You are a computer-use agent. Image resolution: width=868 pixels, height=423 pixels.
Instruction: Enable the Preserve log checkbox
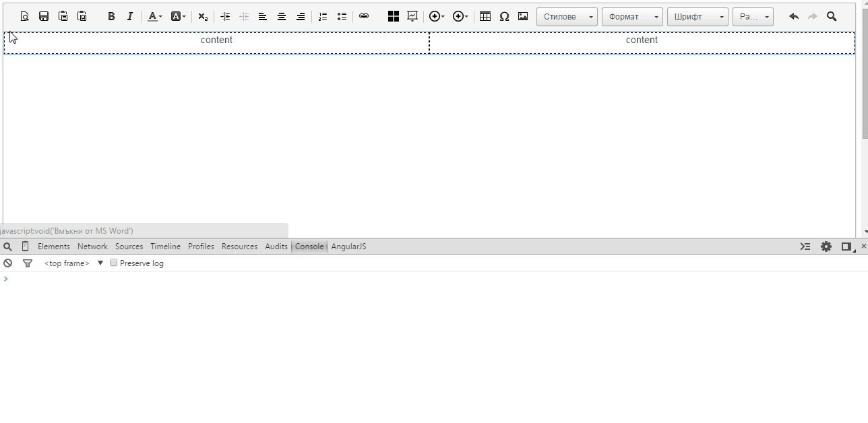pos(113,263)
